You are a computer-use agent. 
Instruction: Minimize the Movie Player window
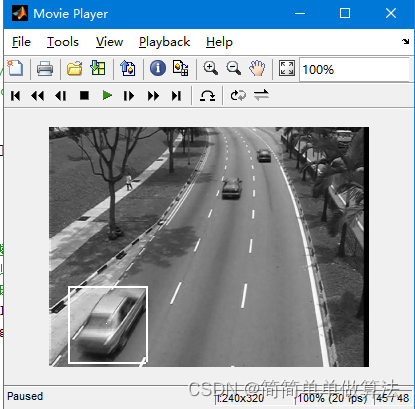(300, 13)
